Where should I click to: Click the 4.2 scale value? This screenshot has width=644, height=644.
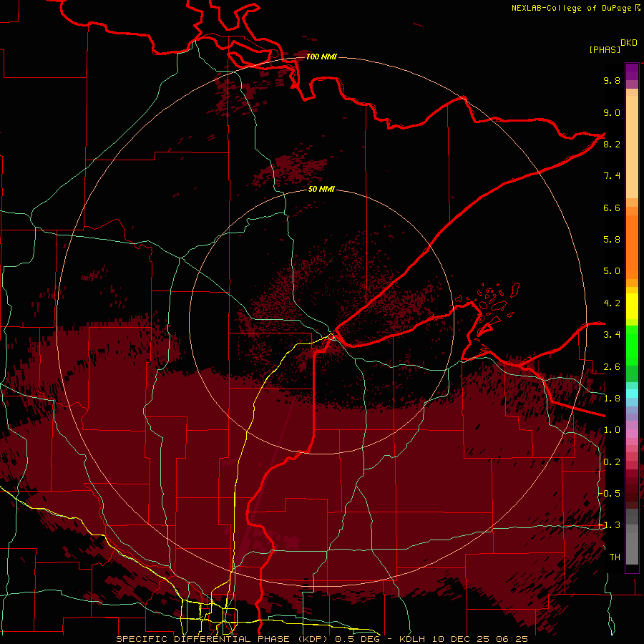(612, 303)
